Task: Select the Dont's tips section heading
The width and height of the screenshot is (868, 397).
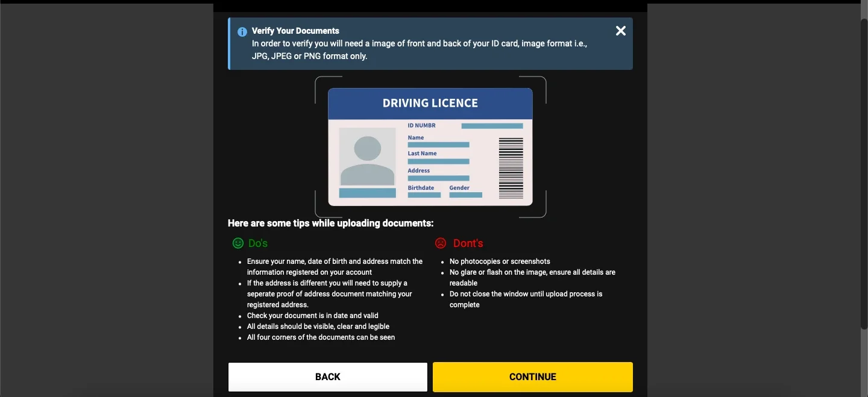Action: tap(469, 243)
